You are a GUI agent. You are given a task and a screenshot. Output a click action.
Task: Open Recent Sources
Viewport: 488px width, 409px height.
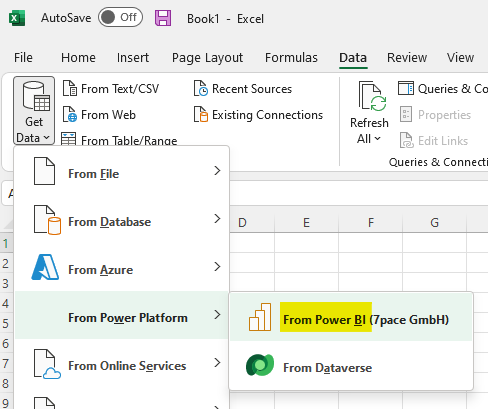click(x=243, y=89)
